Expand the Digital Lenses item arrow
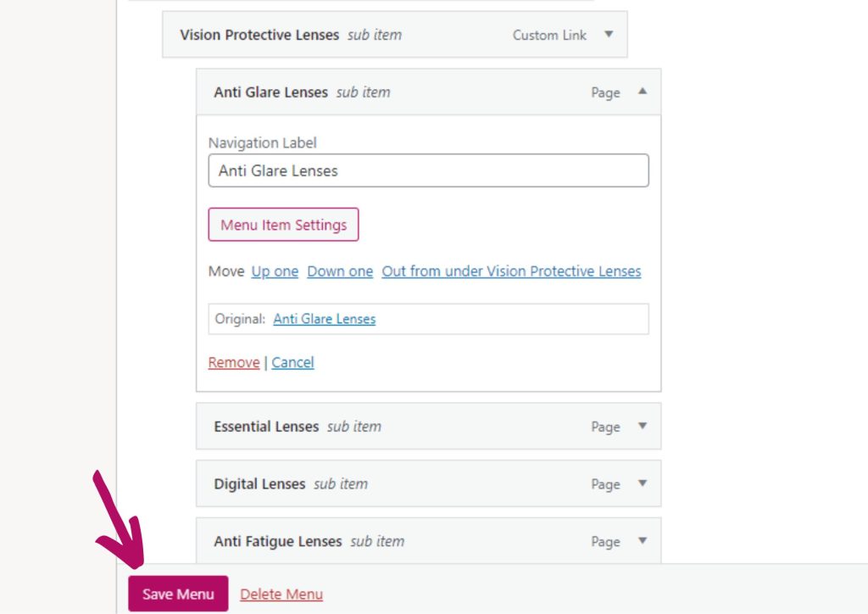The image size is (868, 614). 642,483
